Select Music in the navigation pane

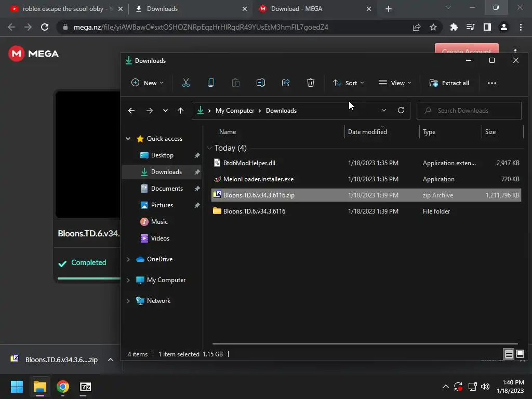[159, 221]
